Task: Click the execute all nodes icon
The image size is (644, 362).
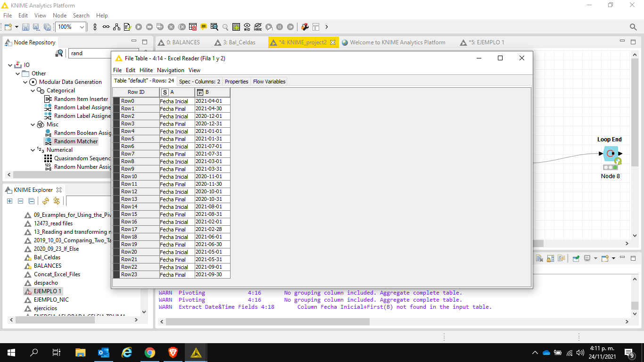Action: click(149, 27)
